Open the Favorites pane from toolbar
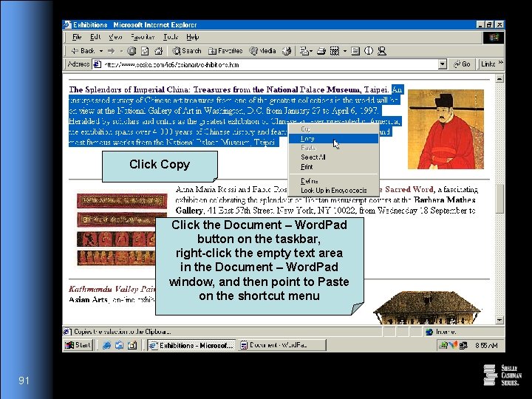This screenshot has height=399, width=532. pos(225,51)
